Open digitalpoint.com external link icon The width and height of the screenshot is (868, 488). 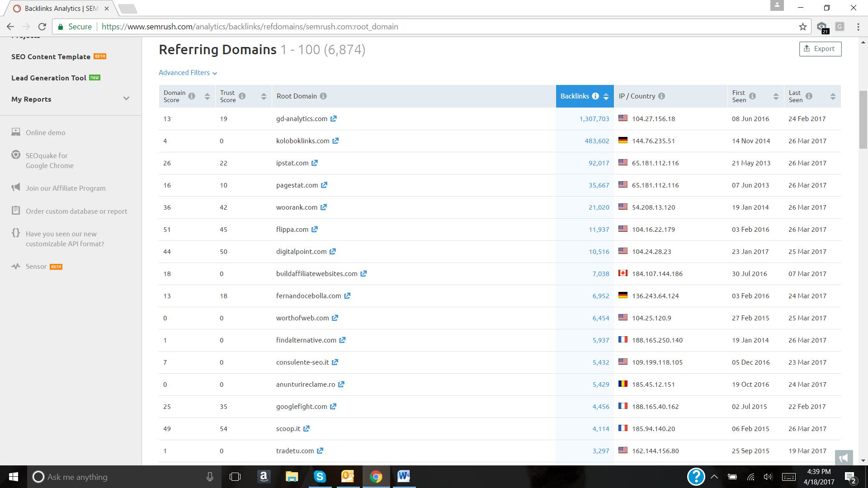point(333,251)
